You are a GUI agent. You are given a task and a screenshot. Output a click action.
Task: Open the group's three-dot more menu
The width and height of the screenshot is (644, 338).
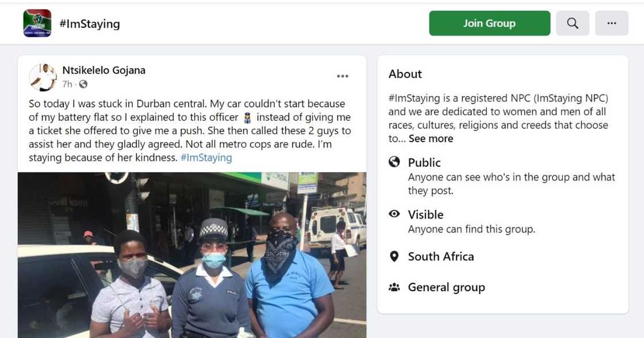click(x=611, y=24)
